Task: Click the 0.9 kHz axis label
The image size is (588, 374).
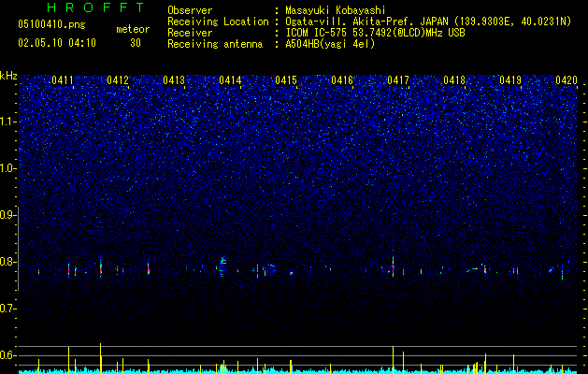Action: (7, 215)
